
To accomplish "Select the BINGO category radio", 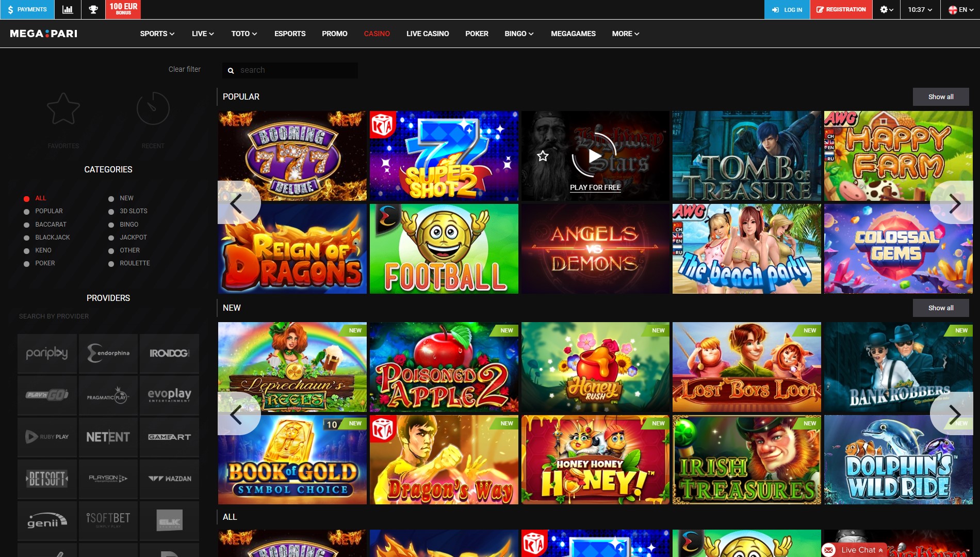I will click(111, 225).
